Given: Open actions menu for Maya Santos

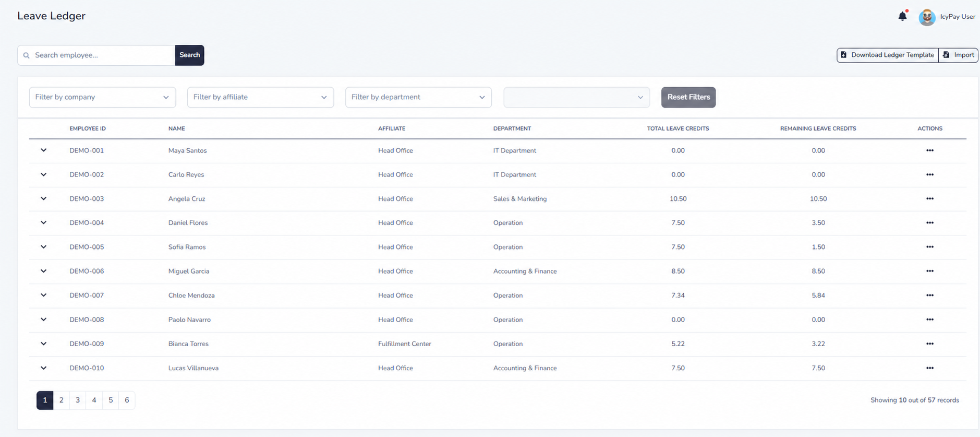Looking at the screenshot, I should [929, 150].
